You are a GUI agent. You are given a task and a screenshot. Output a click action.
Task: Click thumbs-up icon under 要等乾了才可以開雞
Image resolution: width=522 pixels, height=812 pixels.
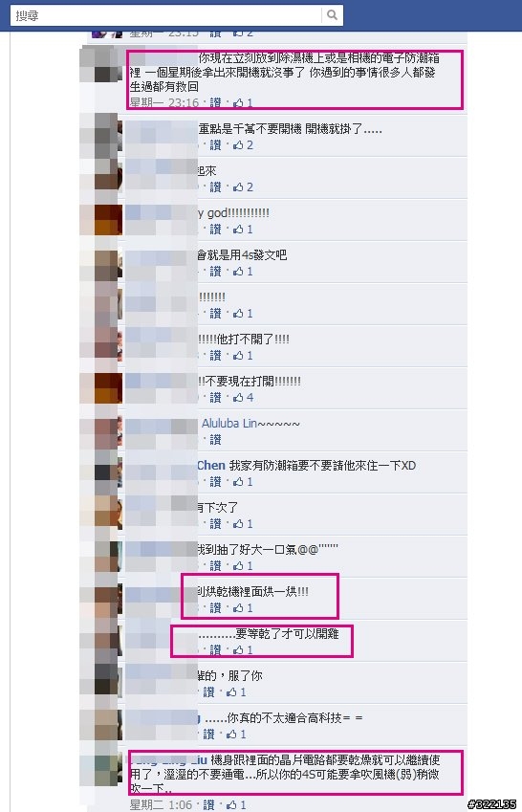pyautogui.click(x=238, y=650)
